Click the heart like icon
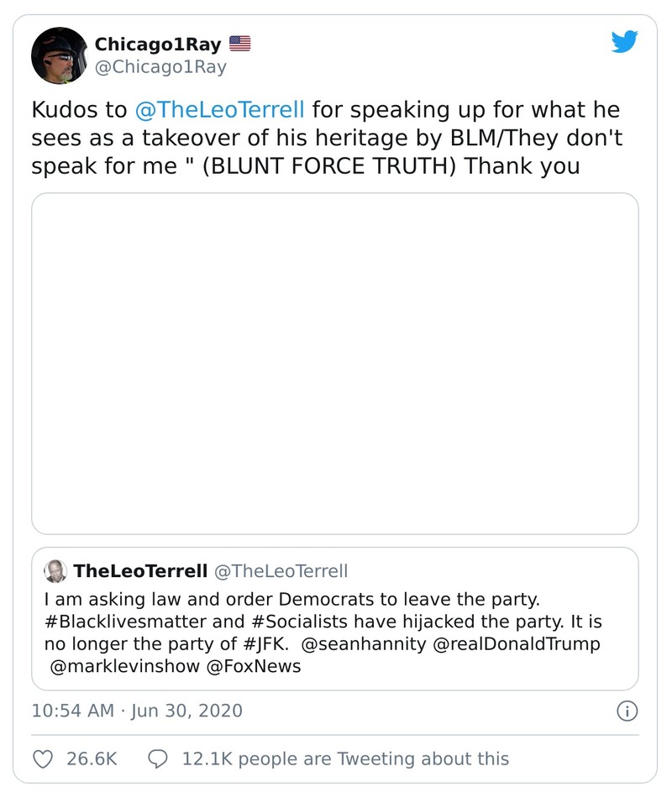Viewport: 672px width, 803px height. point(42,758)
